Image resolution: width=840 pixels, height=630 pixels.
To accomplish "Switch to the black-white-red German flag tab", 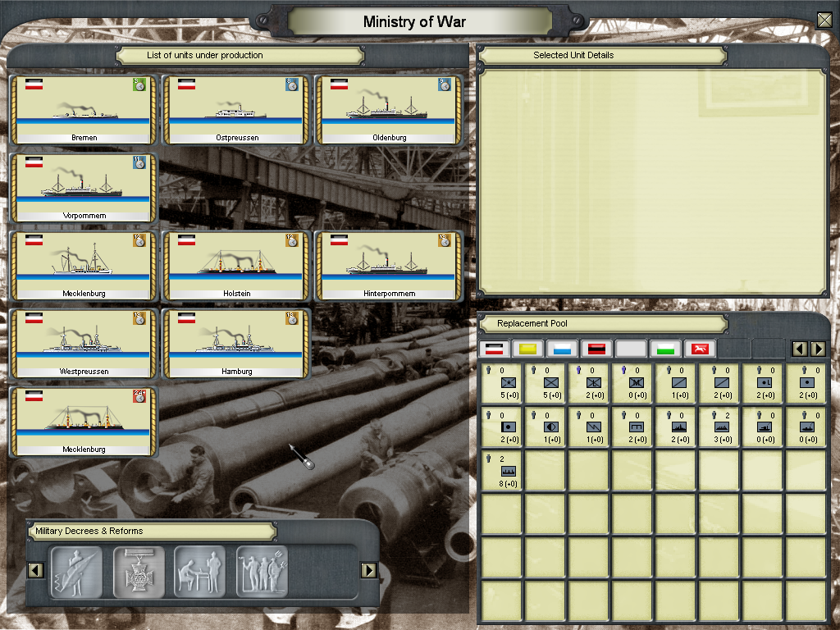I will click(495, 349).
